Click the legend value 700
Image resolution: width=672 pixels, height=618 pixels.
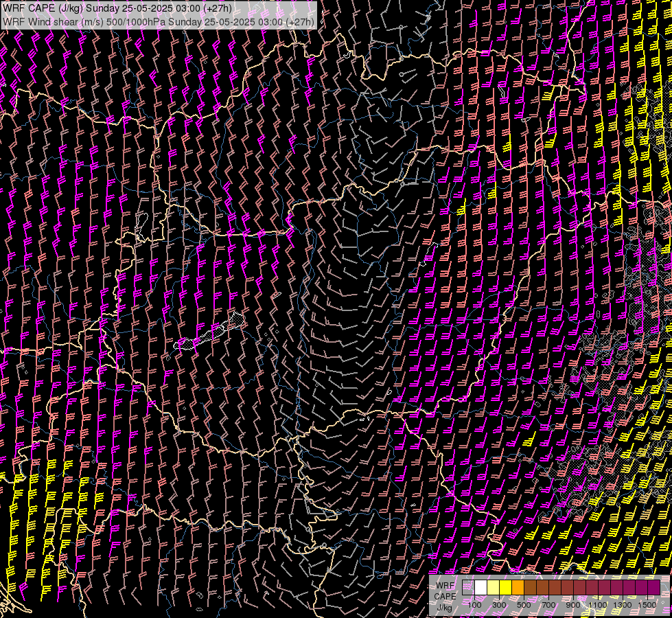(x=548, y=605)
